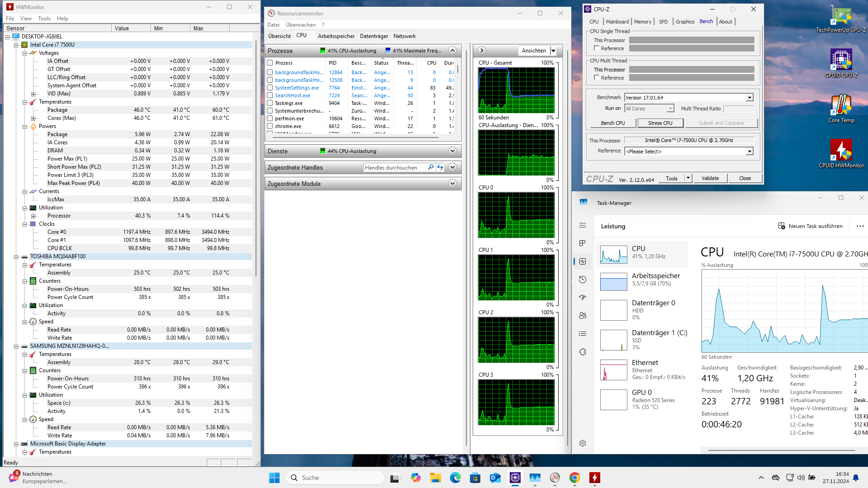
Task: Check the perfmon.exe process checkbox
Action: click(x=270, y=118)
